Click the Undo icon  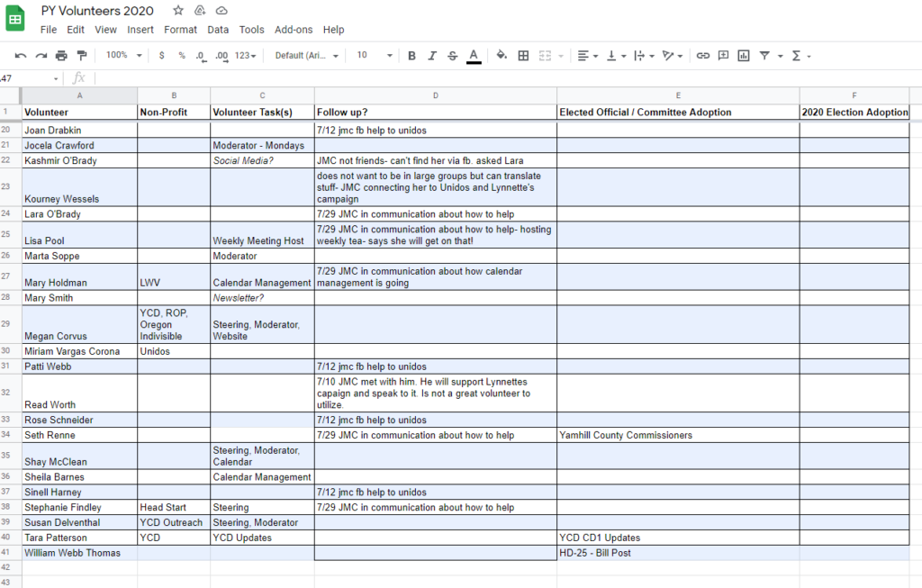[x=21, y=56]
